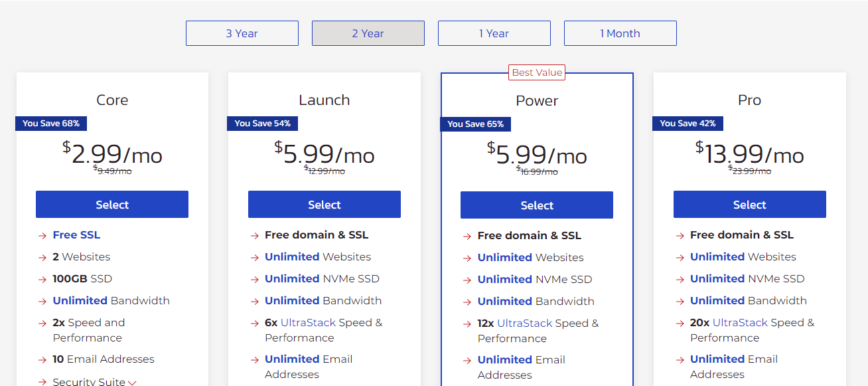Open UltraStack link in Power plan

point(524,323)
